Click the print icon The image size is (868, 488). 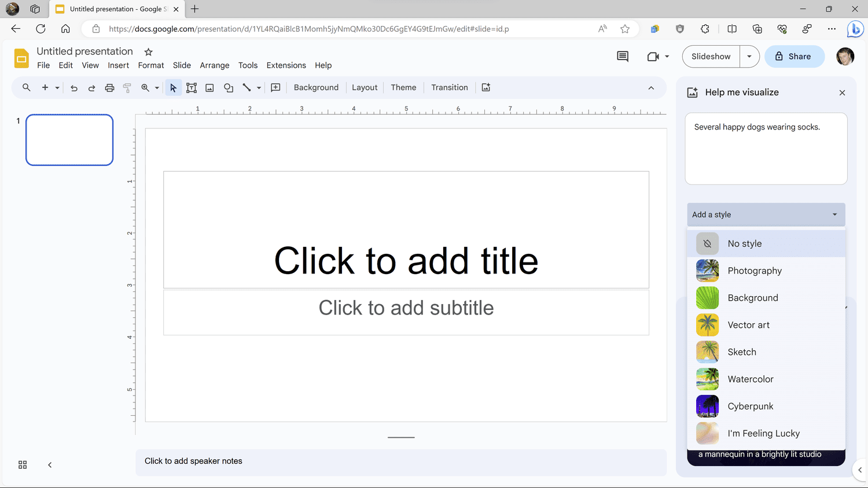[109, 88]
